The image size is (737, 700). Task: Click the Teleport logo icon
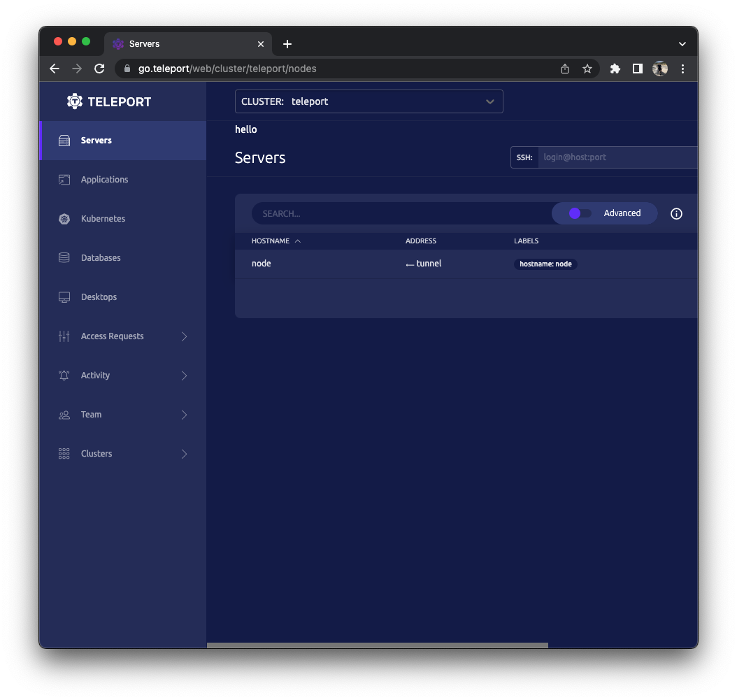click(73, 101)
